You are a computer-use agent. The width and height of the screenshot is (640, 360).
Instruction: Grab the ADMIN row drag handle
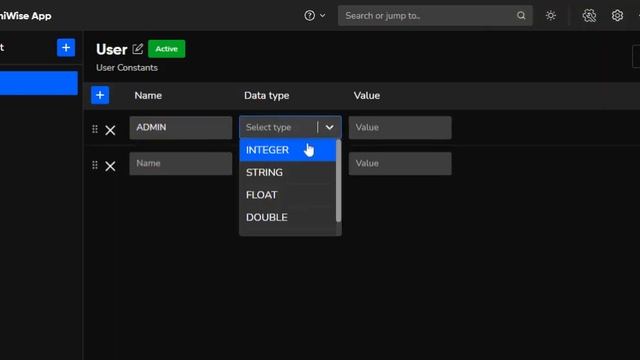[95, 129]
